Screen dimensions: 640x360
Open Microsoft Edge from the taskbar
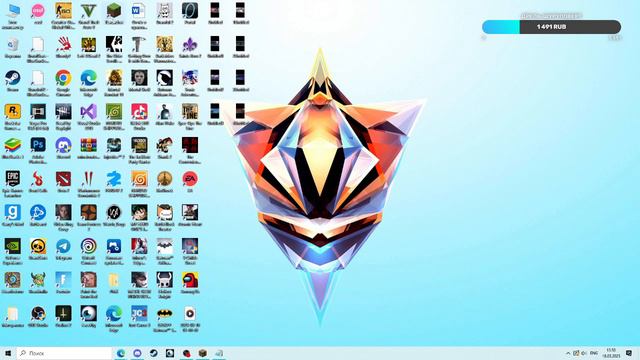point(121,353)
